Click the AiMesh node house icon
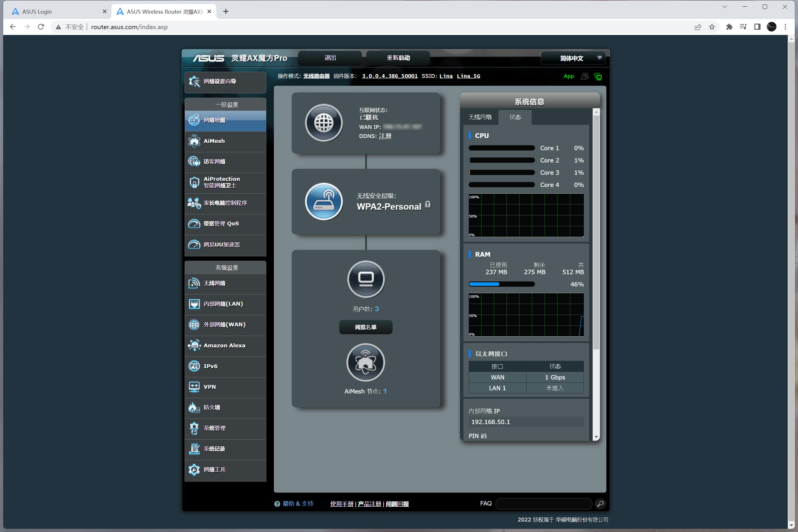This screenshot has height=532, width=798. tap(365, 362)
